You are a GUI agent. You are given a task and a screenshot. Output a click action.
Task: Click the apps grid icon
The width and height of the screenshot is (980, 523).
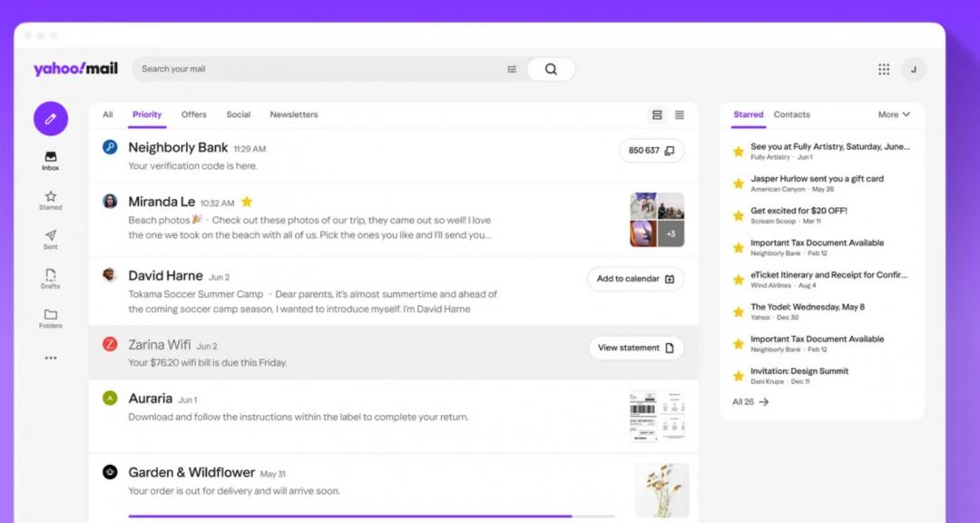click(x=884, y=69)
